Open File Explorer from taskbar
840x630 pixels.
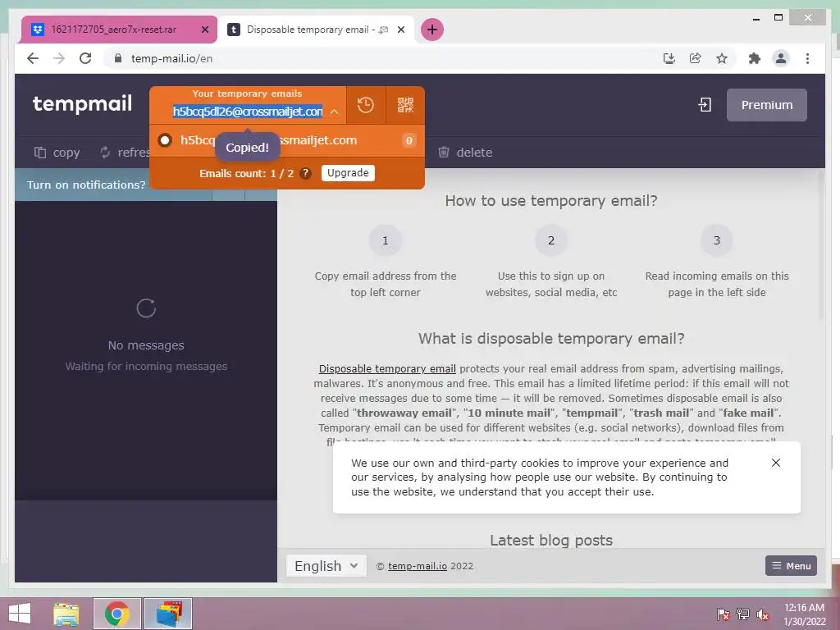[66, 614]
